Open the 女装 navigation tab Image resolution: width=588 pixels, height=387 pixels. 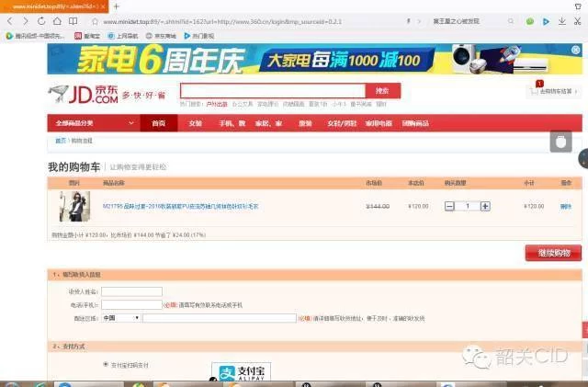195,123
